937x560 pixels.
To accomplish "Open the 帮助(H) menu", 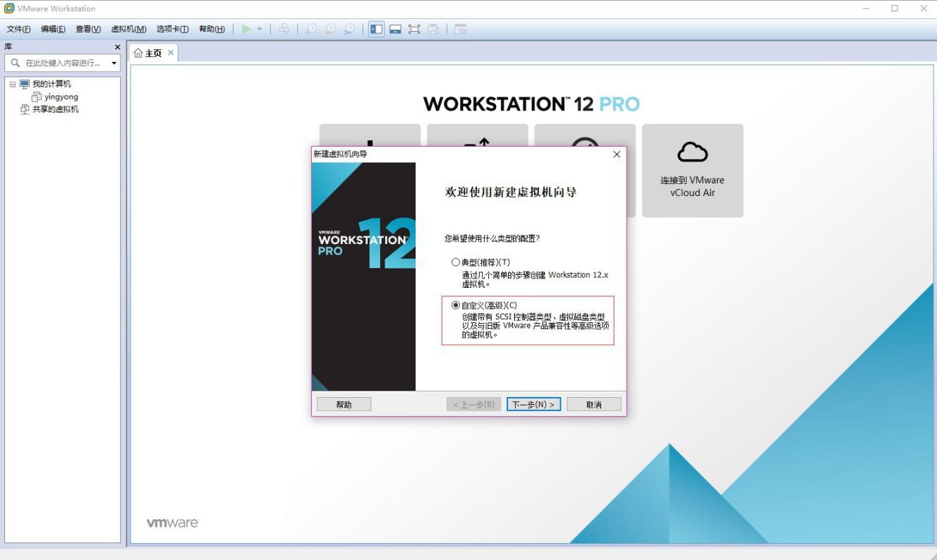I will (212, 29).
